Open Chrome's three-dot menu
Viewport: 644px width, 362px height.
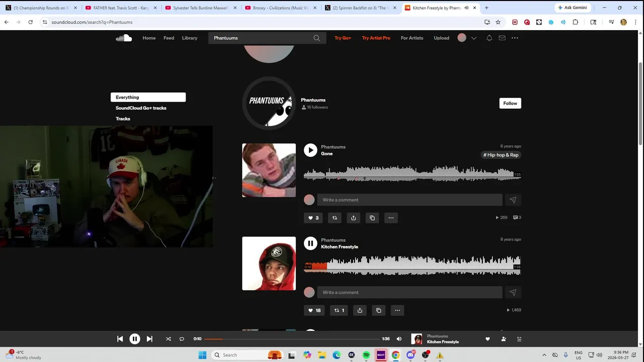[x=635, y=22]
